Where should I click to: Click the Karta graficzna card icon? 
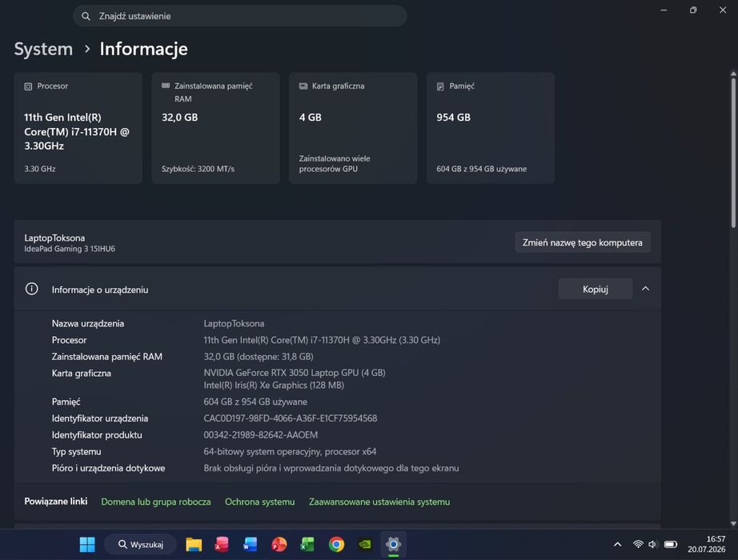pyautogui.click(x=303, y=86)
